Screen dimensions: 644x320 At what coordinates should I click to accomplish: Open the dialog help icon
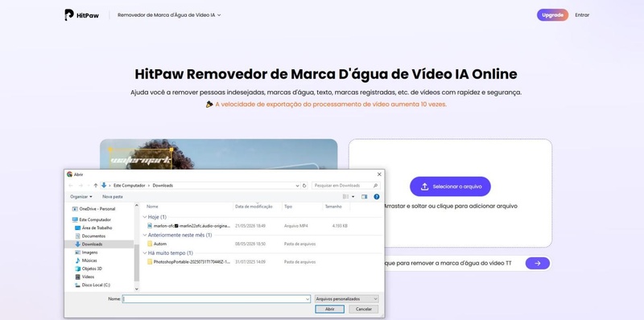click(377, 197)
